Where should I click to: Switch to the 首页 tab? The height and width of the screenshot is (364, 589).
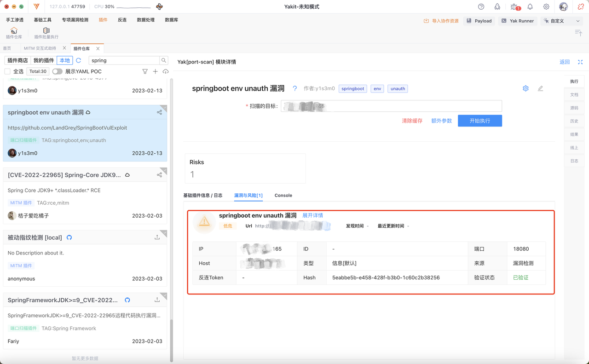[x=7, y=48]
